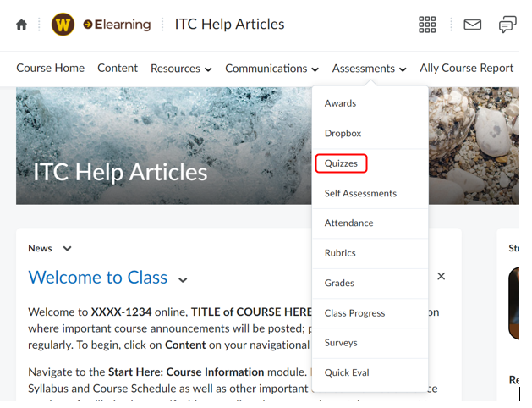The height and width of the screenshot is (408, 532).
Task: Expand the Communications dropdown menu
Action: (271, 69)
